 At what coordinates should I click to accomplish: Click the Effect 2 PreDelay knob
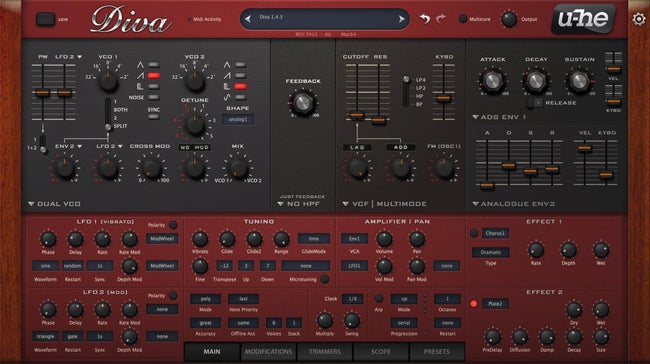tap(492, 337)
